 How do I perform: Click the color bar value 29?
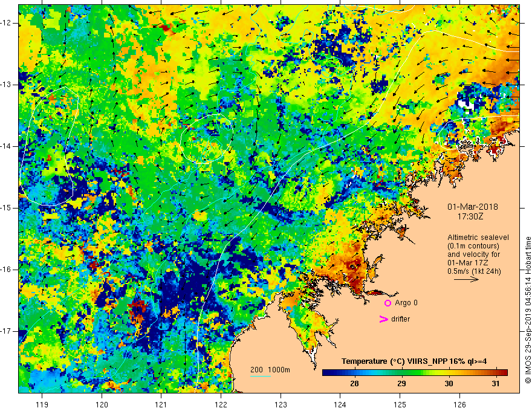point(401,384)
